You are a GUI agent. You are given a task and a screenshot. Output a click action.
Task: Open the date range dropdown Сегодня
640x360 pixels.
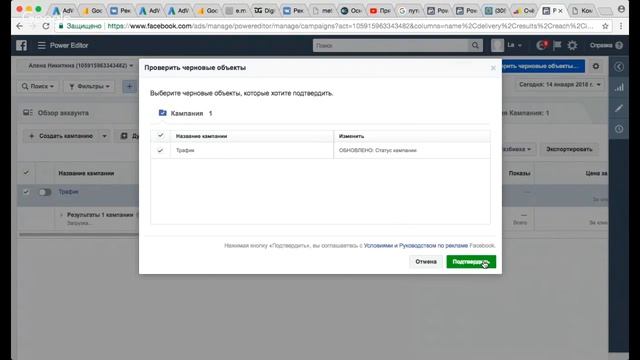560,84
